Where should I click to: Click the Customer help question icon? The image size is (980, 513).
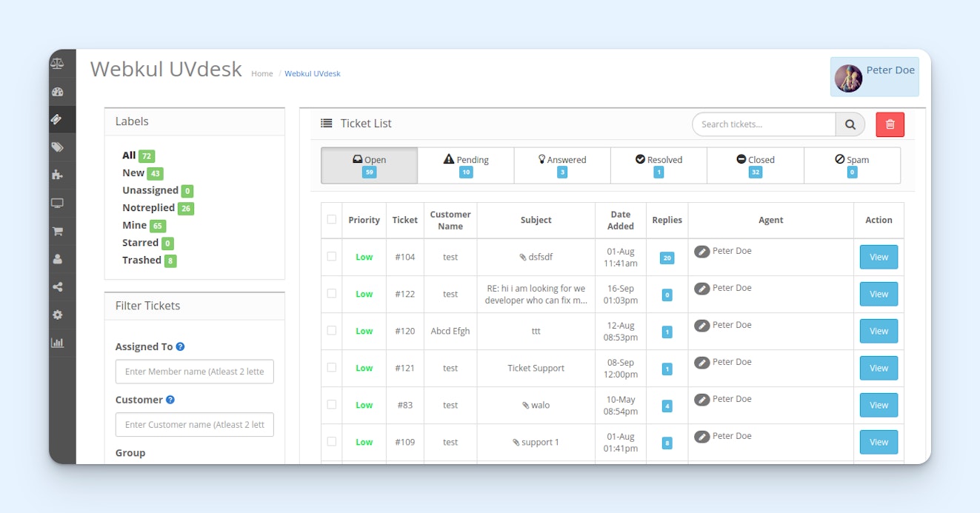(170, 400)
